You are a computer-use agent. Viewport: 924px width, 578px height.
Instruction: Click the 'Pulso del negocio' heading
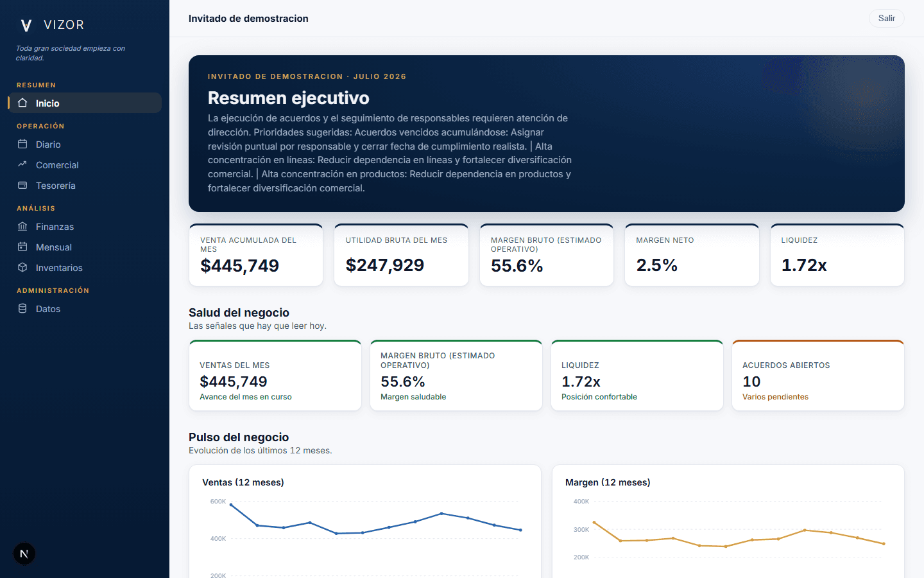(x=239, y=437)
